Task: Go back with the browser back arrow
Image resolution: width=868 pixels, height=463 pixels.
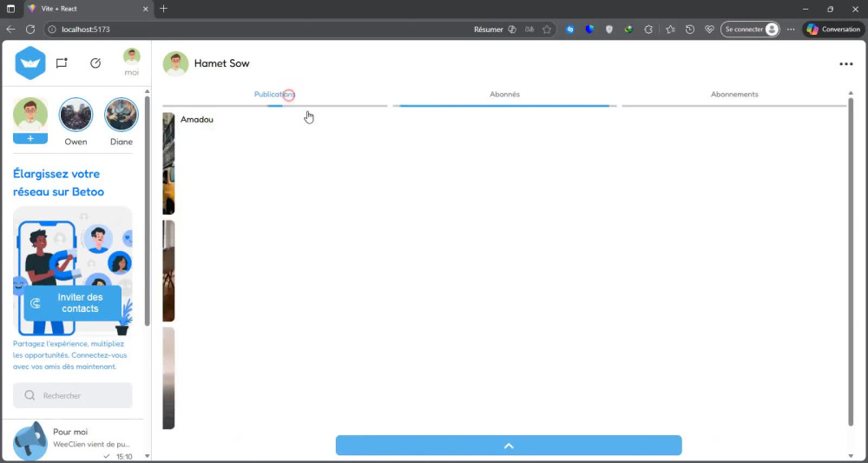Action: click(x=10, y=30)
